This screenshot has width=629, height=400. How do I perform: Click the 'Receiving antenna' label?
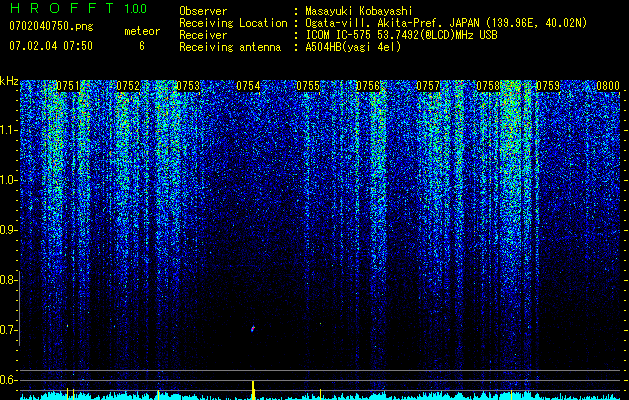click(230, 47)
